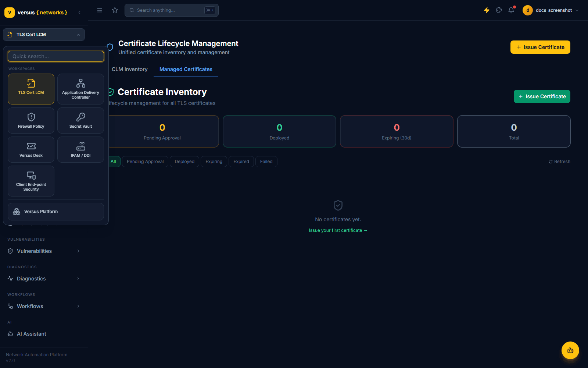The image size is (588, 368).
Task: Collapse the TLS Cert LCM workspace dropdown
Action: [44, 35]
